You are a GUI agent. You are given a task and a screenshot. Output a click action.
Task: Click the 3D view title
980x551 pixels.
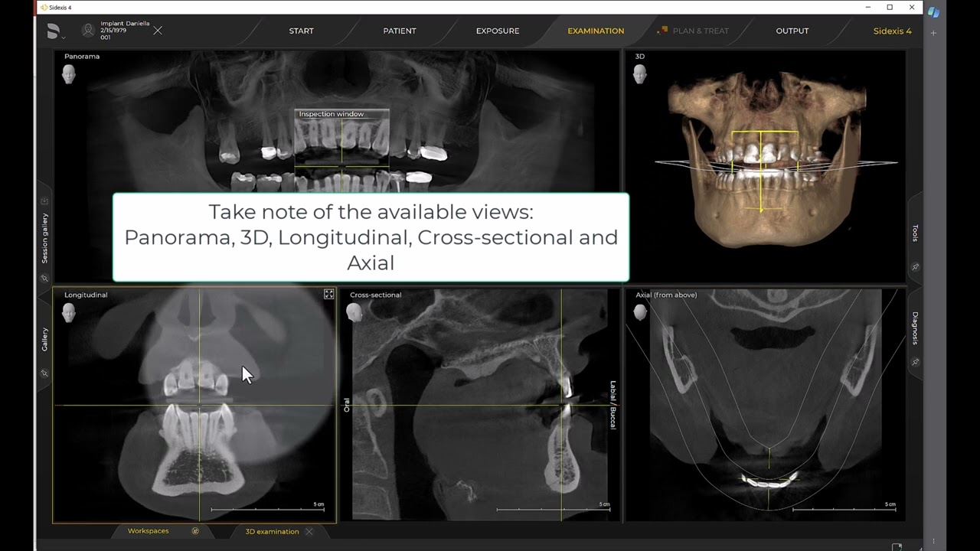(640, 57)
